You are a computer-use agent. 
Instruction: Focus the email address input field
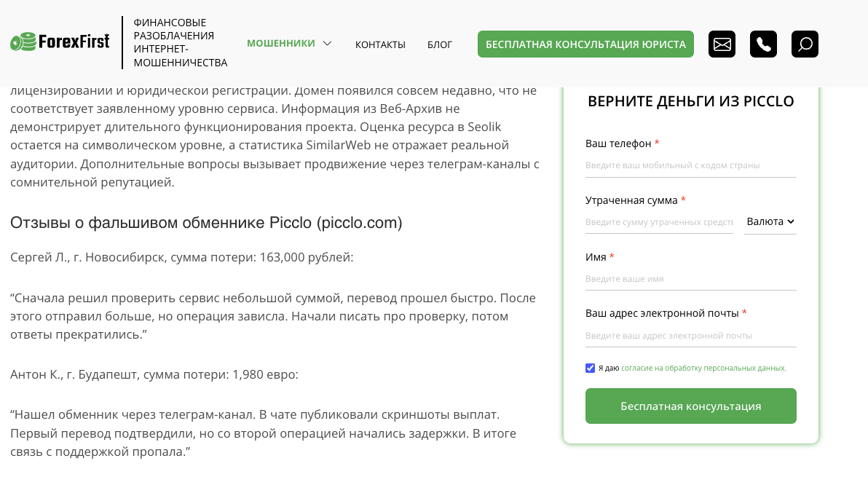[x=690, y=336]
